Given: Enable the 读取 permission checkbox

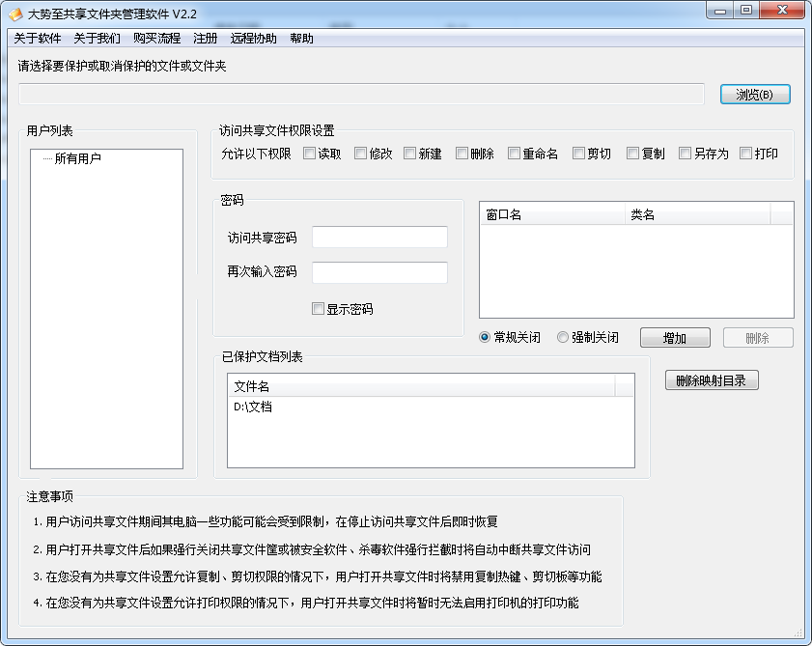Looking at the screenshot, I should [x=310, y=154].
